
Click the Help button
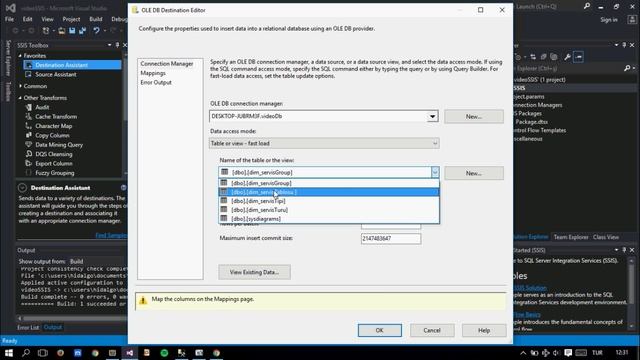(484, 330)
